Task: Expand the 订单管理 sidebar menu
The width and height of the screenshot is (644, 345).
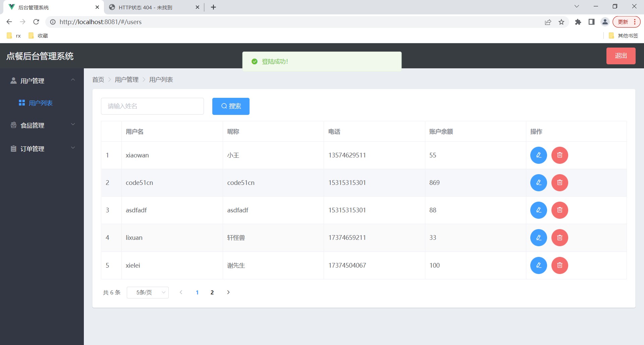Action: 42,149
